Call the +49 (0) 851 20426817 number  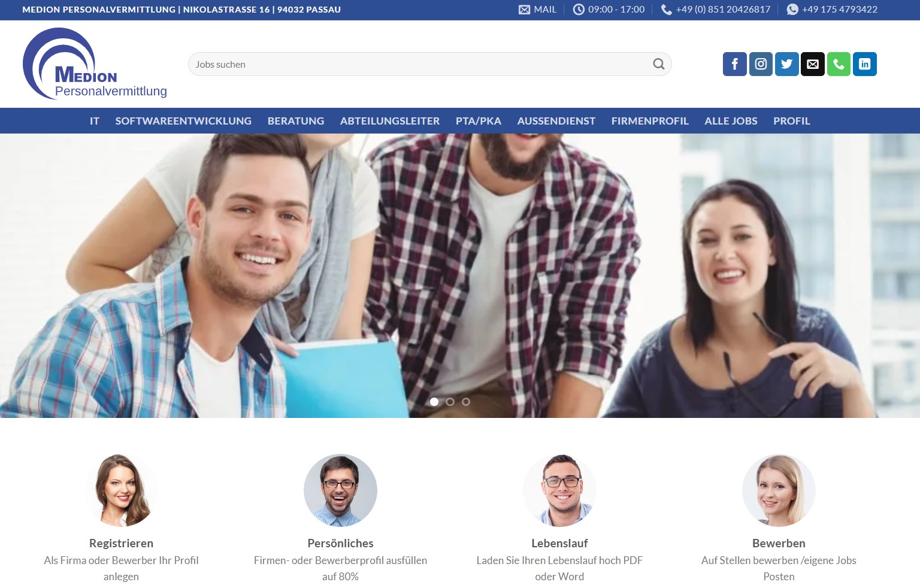716,10
